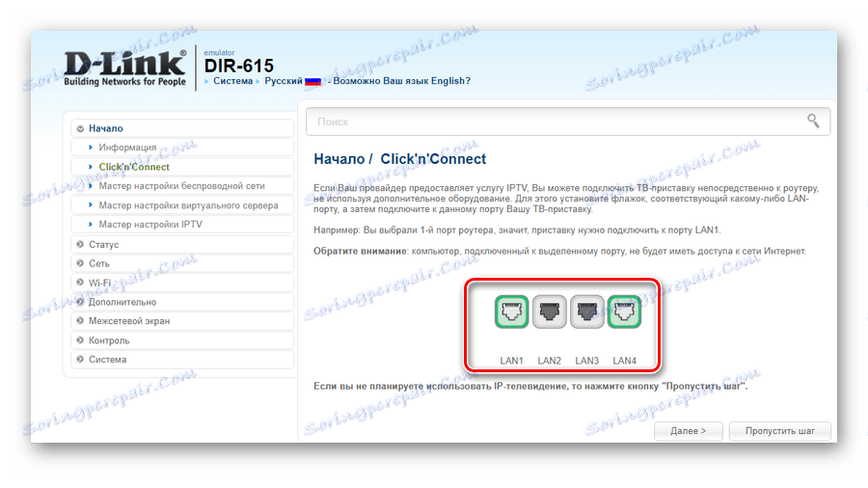Click the Далее > button
The height and width of the screenshot is (488, 868).
[688, 430]
